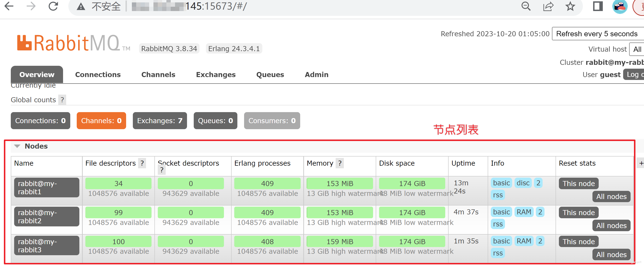Click the share page icon
This screenshot has width=644, height=266.
548,6
